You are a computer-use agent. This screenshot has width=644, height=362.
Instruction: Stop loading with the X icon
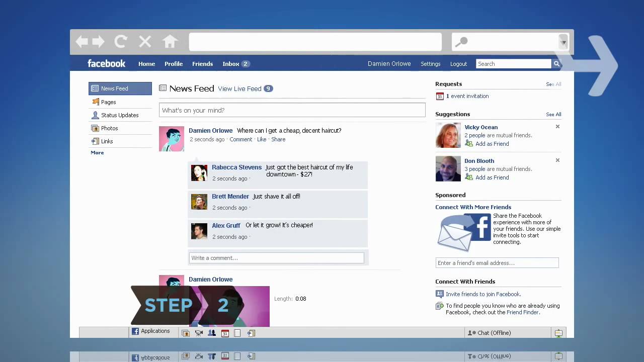[x=145, y=41]
